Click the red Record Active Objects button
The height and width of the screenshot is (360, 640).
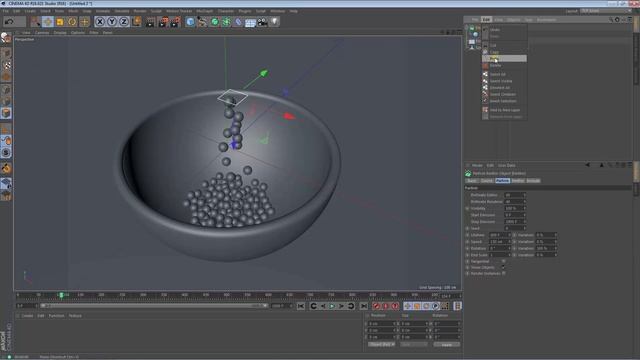(376, 306)
